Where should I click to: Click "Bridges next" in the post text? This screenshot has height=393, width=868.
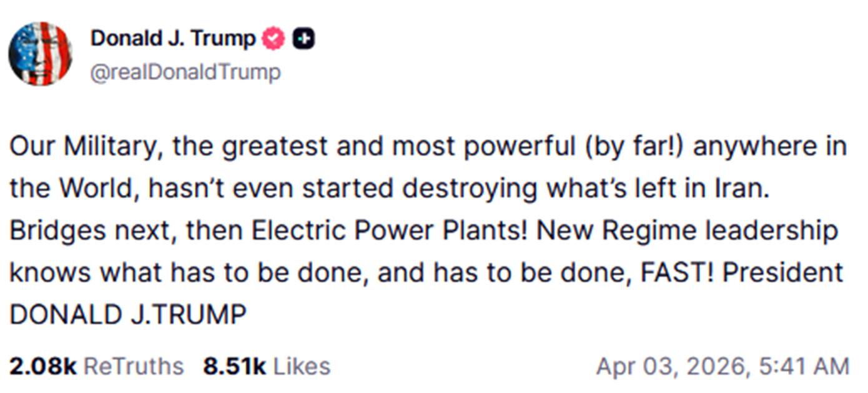click(87, 231)
